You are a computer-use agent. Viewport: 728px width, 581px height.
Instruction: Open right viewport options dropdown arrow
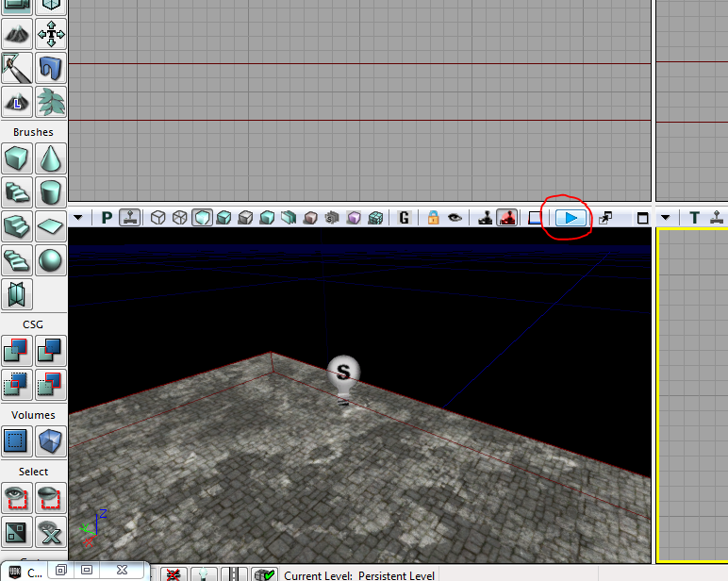[666, 217]
